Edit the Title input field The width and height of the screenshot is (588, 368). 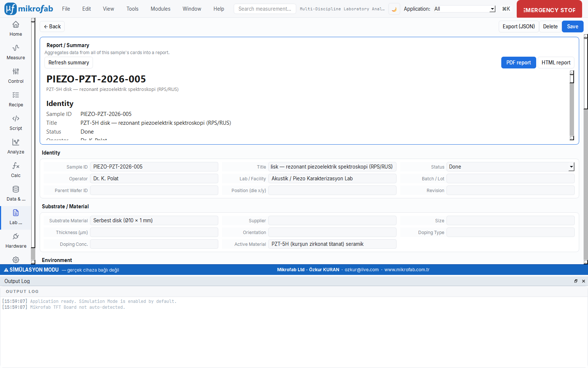(332, 167)
